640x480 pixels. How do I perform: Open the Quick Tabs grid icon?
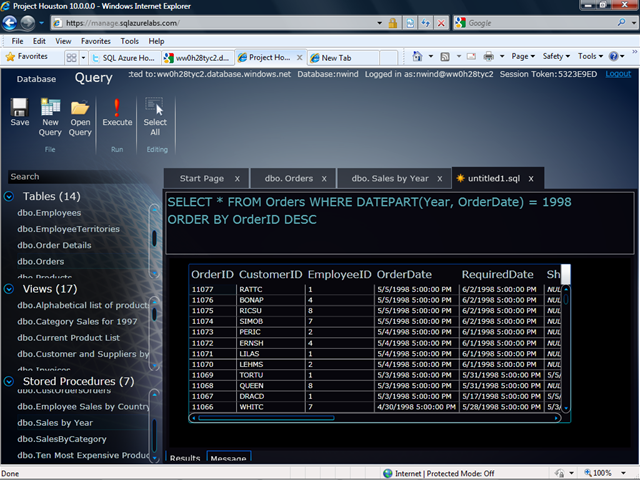(x=71, y=58)
